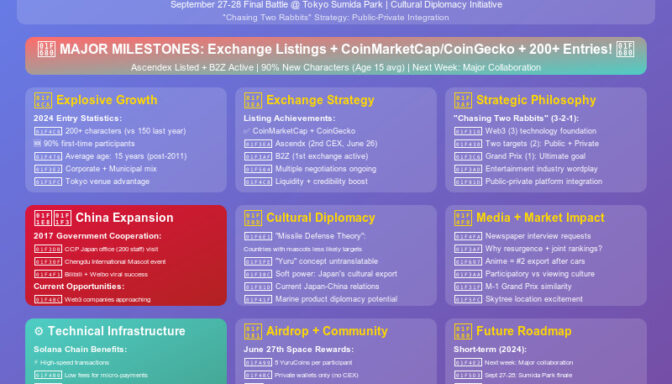Click the icon beside Strategic Philosophy heading
The width and height of the screenshot is (672, 384).
click(x=463, y=100)
